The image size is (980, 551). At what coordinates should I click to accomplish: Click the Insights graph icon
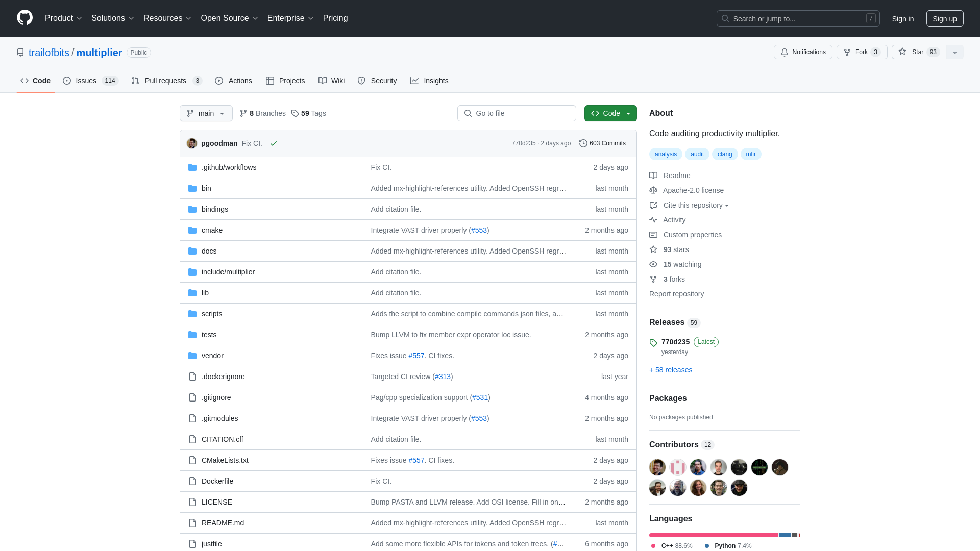pos(414,81)
